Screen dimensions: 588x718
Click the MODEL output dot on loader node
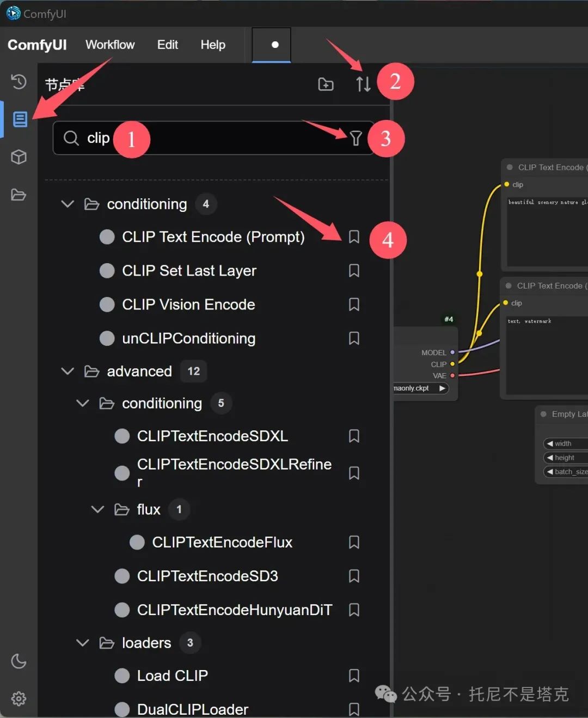tap(452, 352)
